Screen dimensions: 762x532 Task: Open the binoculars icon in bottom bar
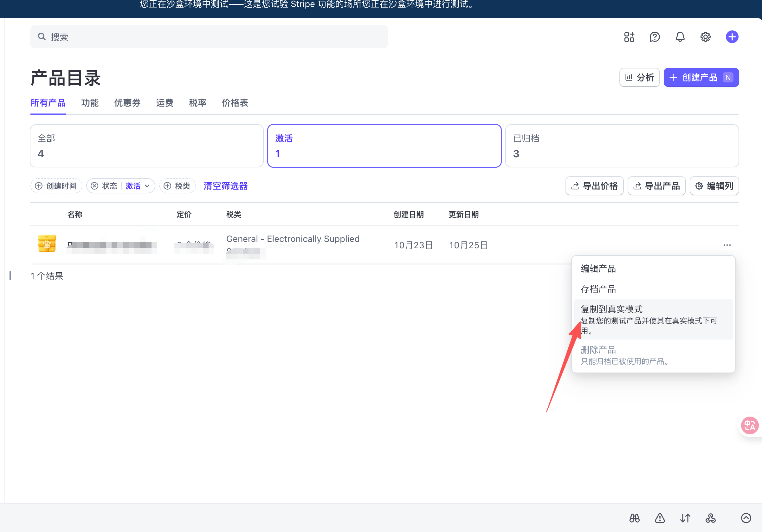click(x=634, y=518)
